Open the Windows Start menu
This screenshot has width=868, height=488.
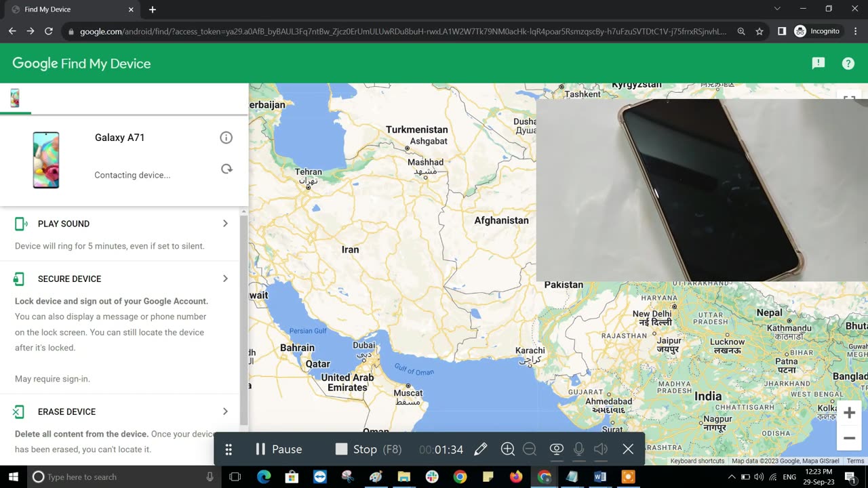[13, 476]
